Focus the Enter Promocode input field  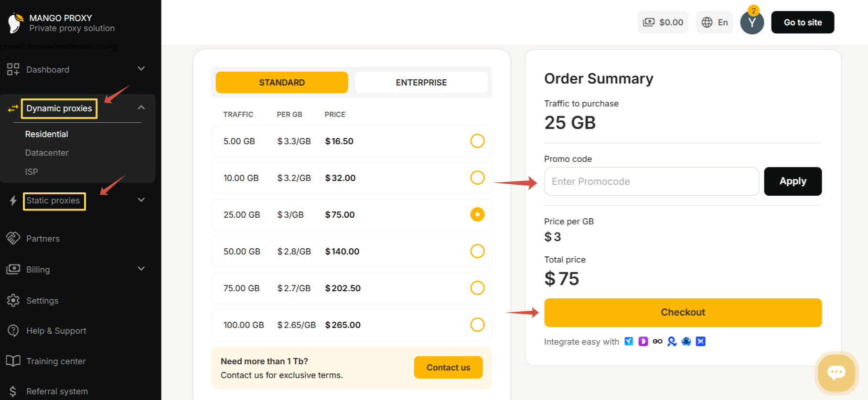pos(651,181)
